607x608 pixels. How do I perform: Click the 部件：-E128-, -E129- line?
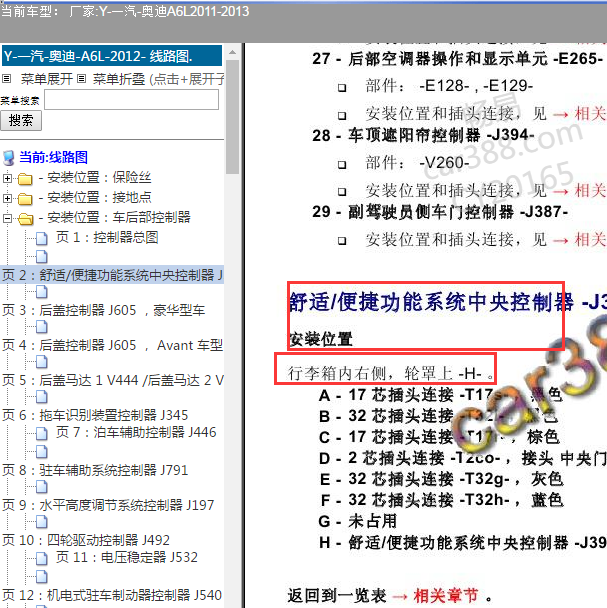click(x=449, y=86)
